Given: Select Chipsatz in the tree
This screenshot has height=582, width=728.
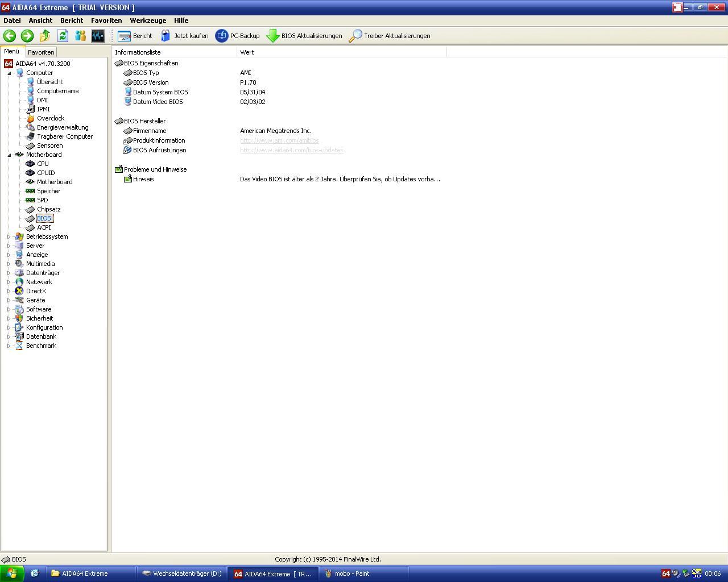Looking at the screenshot, I should 48,209.
